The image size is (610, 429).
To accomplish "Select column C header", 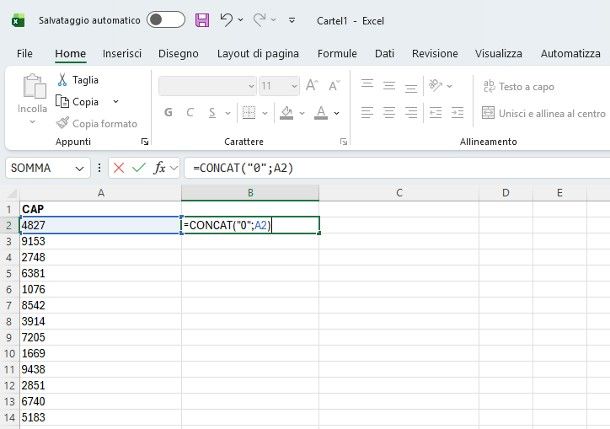I will pyautogui.click(x=399, y=193).
